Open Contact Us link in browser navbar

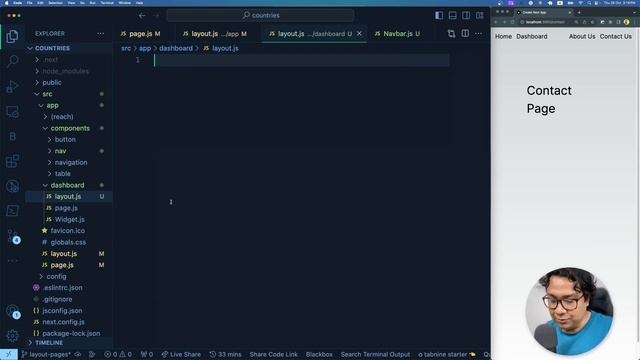point(616,36)
